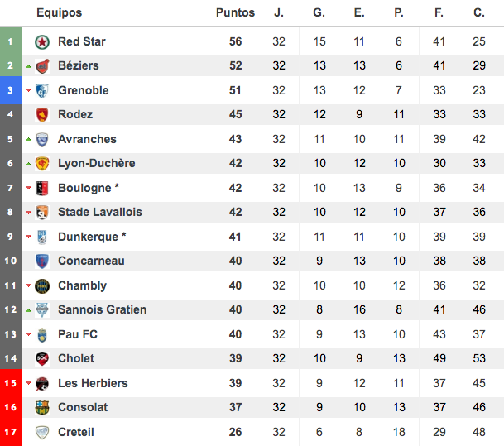The height and width of the screenshot is (446, 504).
Task: Click the Béziers team badge
Action: pos(42,66)
